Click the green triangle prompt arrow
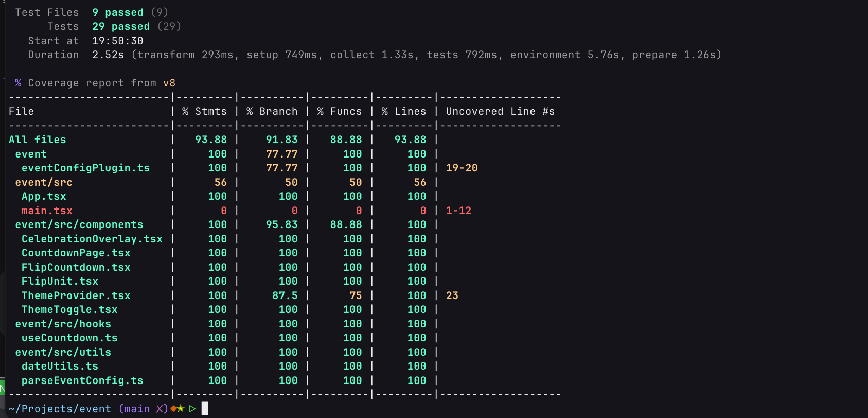 tap(192, 409)
